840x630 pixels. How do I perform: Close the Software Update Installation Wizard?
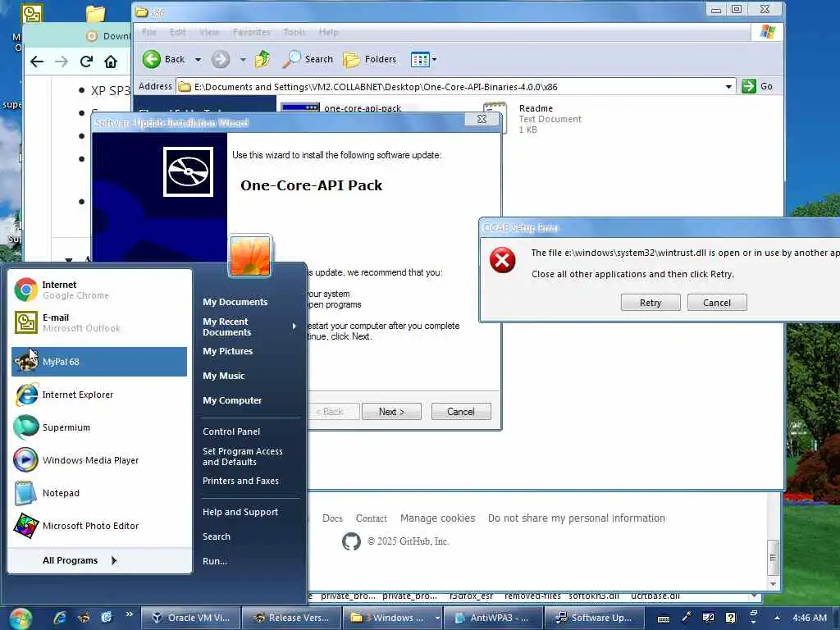pyautogui.click(x=482, y=119)
